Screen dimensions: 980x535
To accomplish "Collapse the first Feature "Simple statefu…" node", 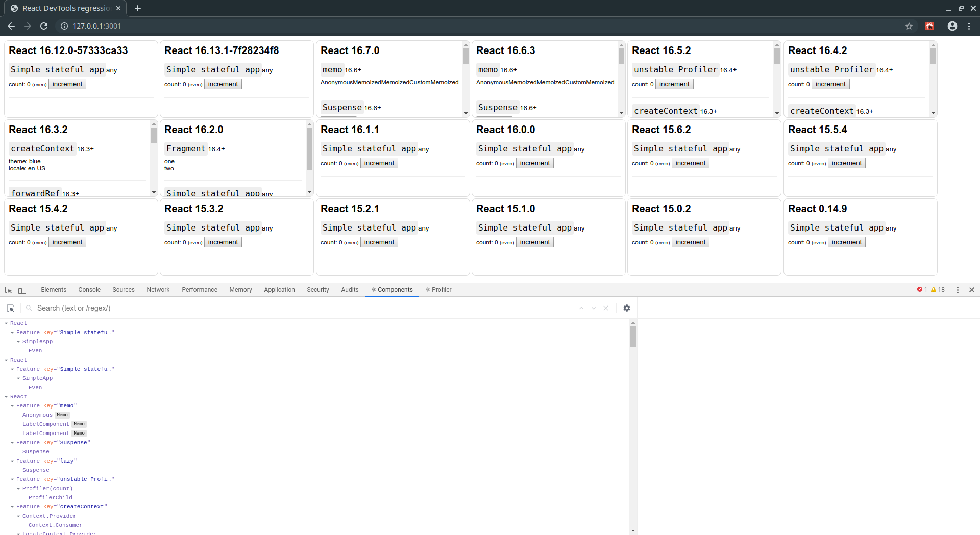I will [12, 333].
